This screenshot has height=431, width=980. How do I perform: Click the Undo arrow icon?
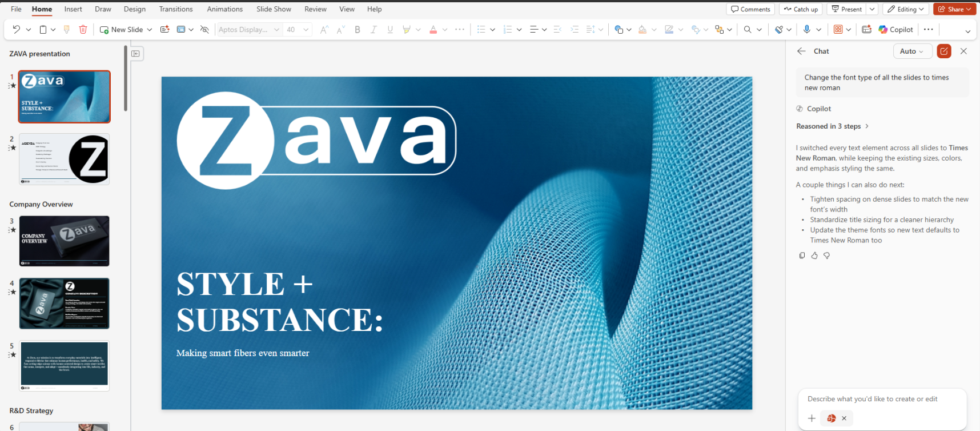[x=16, y=30]
